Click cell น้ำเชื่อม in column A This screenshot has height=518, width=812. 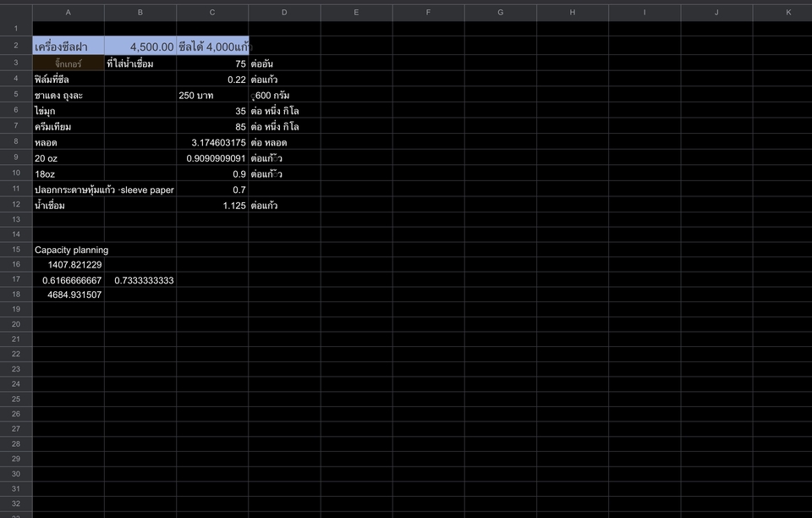pos(69,205)
